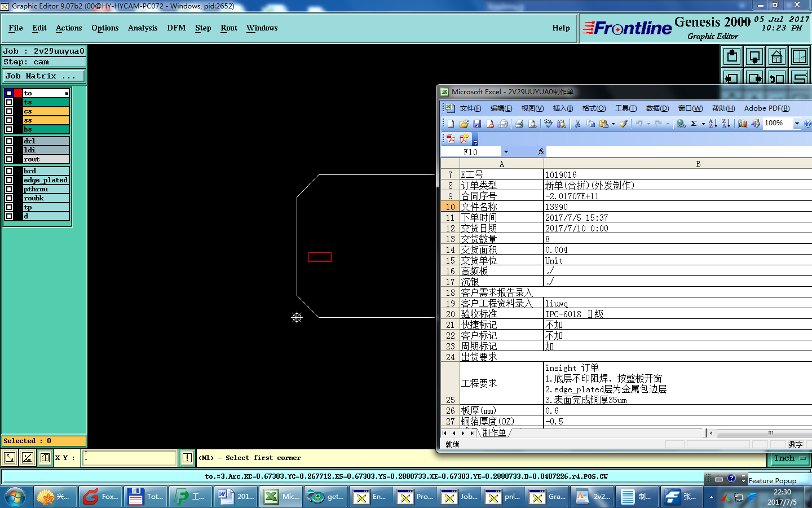The height and width of the screenshot is (508, 812).
Task: Click Convert to Adobe PDF icon
Action: coord(451,139)
